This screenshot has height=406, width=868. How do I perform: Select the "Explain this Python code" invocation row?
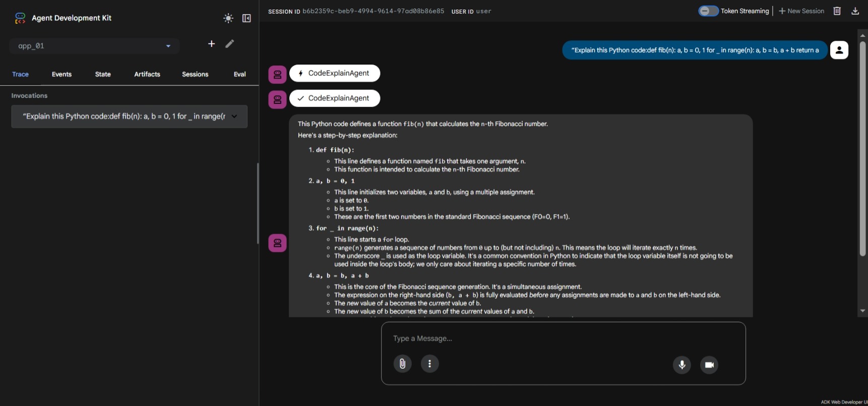129,116
